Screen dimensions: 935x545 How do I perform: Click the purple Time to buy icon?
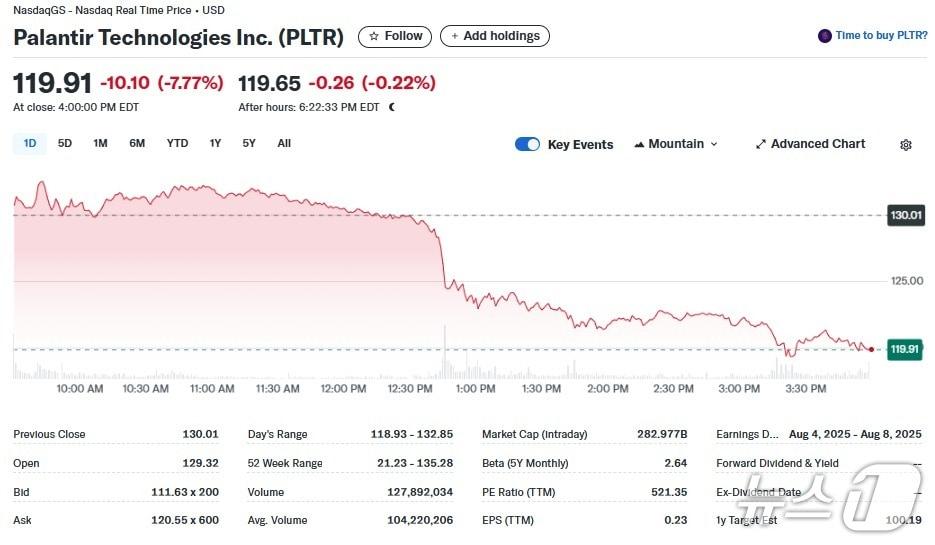tap(824, 36)
